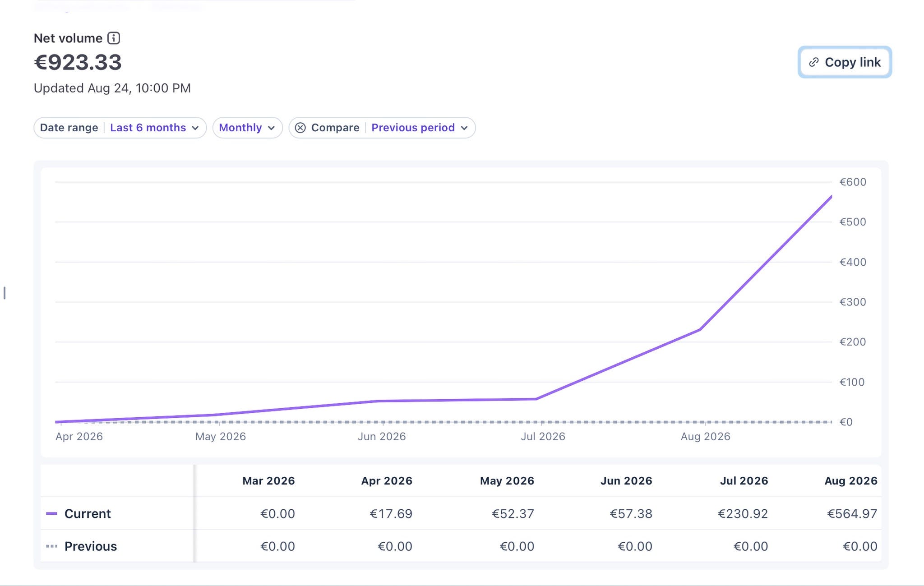Click the May 2026 axis label on chart

221,437
